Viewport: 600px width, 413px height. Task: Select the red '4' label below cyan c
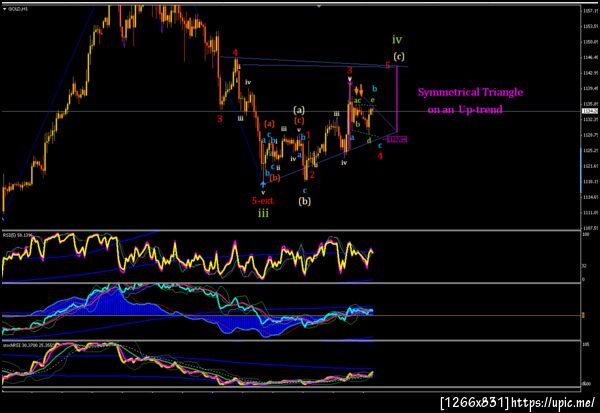point(380,156)
